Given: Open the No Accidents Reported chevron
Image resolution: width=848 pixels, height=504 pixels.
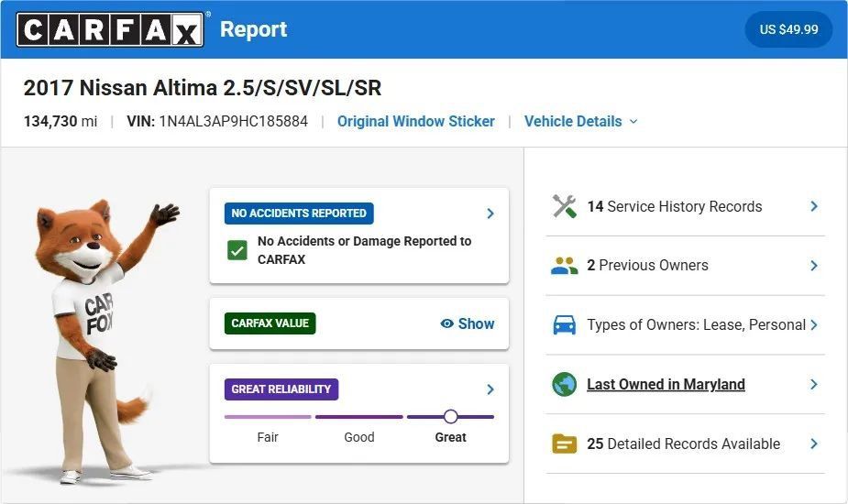Looking at the screenshot, I should (x=490, y=214).
